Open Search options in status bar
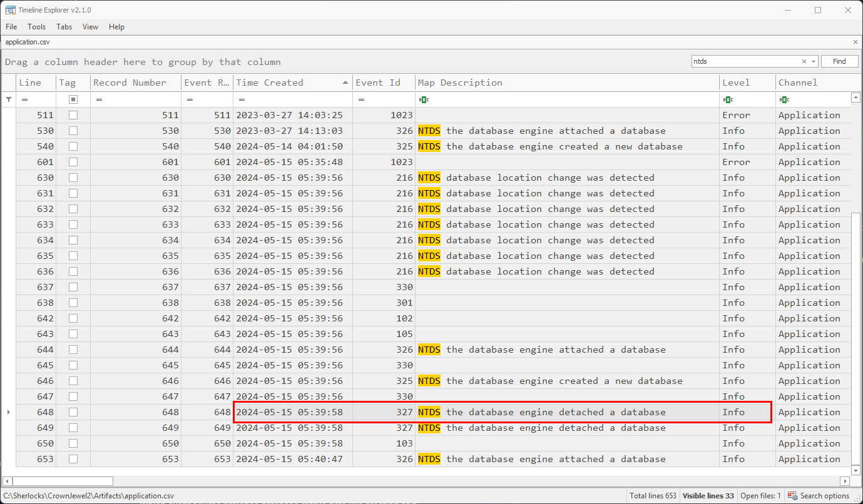The image size is (863, 504). click(x=819, y=496)
